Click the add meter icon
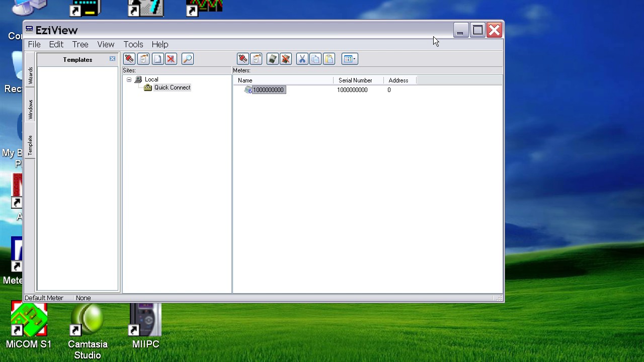 tap(272, 59)
